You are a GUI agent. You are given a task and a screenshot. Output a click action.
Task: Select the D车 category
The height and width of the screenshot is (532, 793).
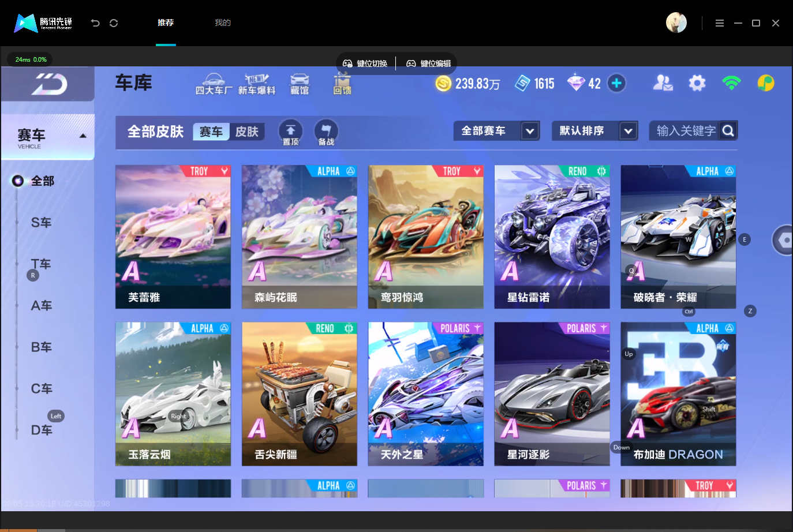(41, 430)
